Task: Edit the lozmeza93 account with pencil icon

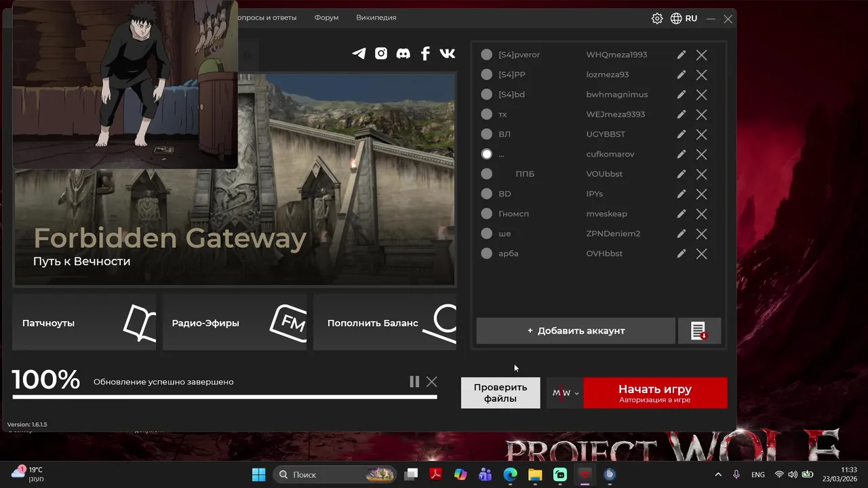Action: [x=682, y=75]
